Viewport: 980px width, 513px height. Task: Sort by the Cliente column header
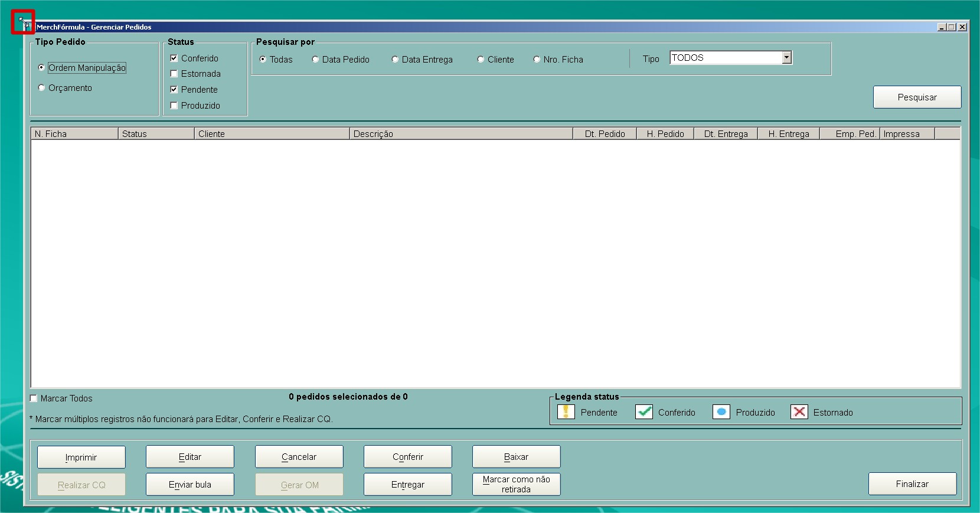pos(272,134)
